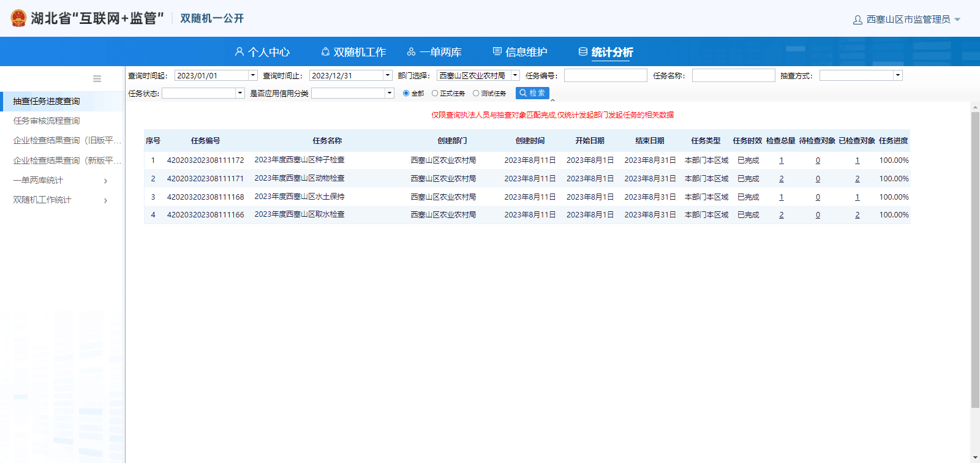The width and height of the screenshot is (980, 463).
Task: Open 任务审核流程查询 in the sidebar
Action: click(x=47, y=121)
